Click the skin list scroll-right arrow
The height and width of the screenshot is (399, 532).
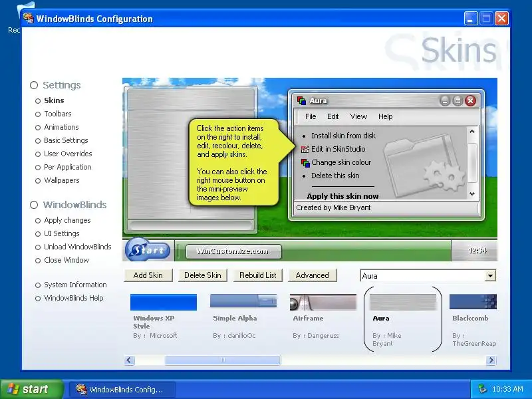pyautogui.click(x=491, y=360)
